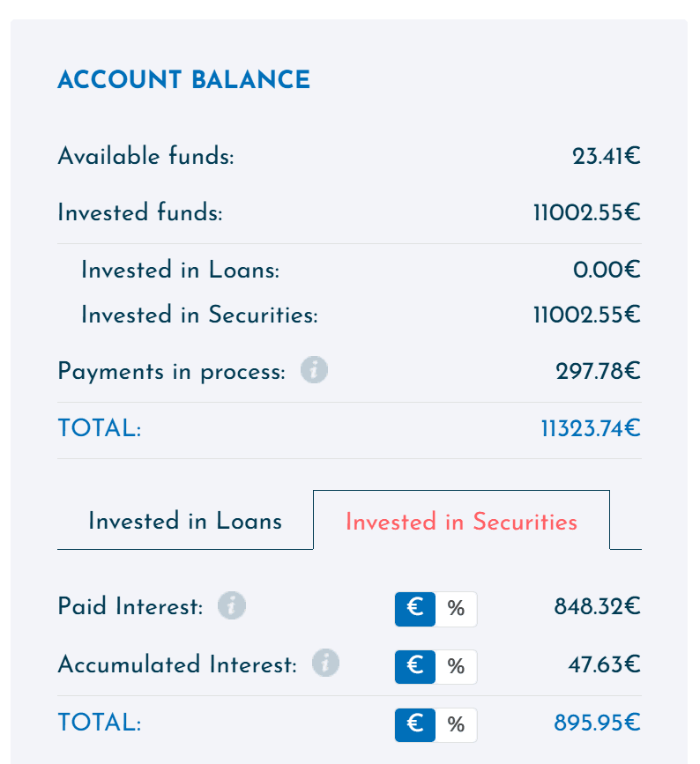Click the Payments in process amount 297.78€
The height and width of the screenshot is (764, 700).
point(598,371)
